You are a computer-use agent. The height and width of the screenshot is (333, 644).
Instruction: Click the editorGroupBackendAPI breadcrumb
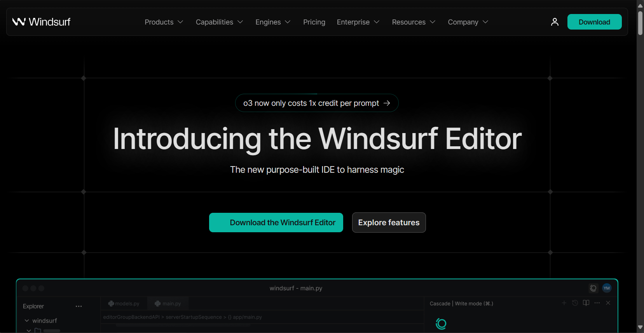click(131, 317)
